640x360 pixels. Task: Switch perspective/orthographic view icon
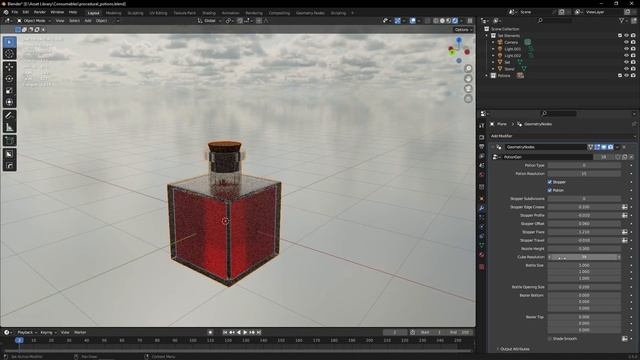tap(468, 99)
